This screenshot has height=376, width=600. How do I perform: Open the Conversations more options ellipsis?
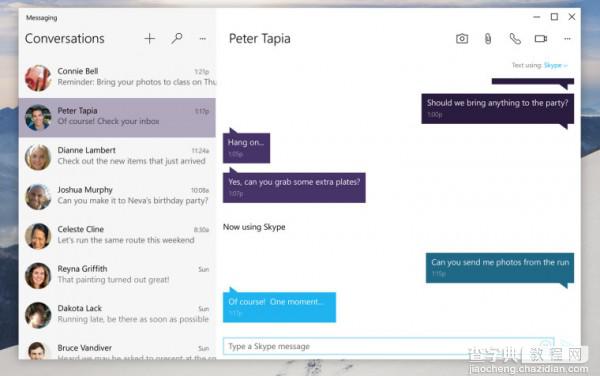click(x=203, y=39)
